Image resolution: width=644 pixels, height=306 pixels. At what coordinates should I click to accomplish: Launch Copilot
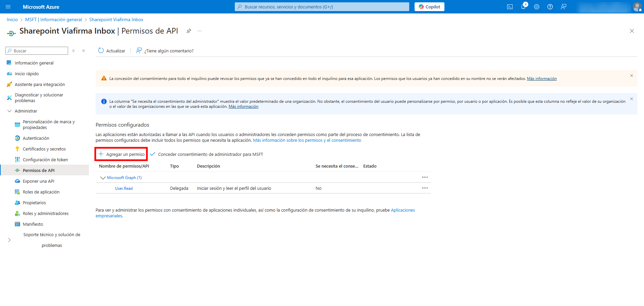point(429,7)
